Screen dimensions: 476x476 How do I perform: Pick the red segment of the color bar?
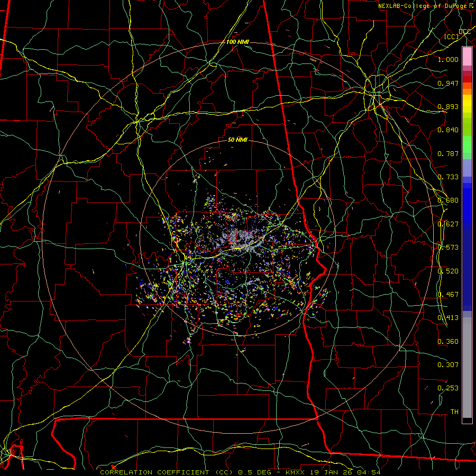tap(467, 79)
